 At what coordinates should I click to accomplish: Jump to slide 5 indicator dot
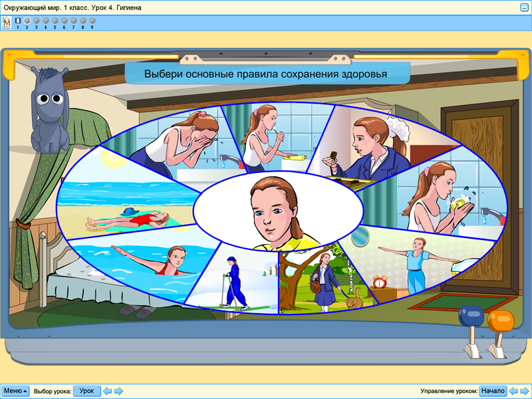tap(55, 21)
